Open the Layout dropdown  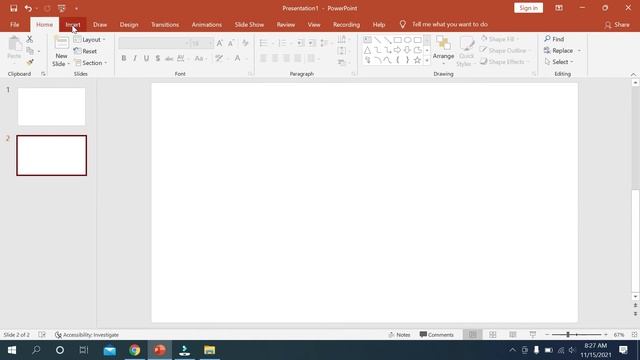pyautogui.click(x=90, y=40)
